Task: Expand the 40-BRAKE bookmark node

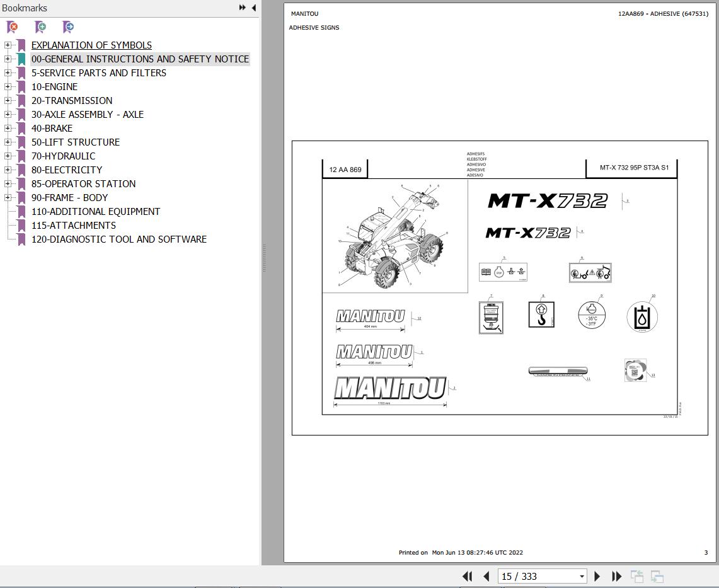Action: tap(8, 128)
